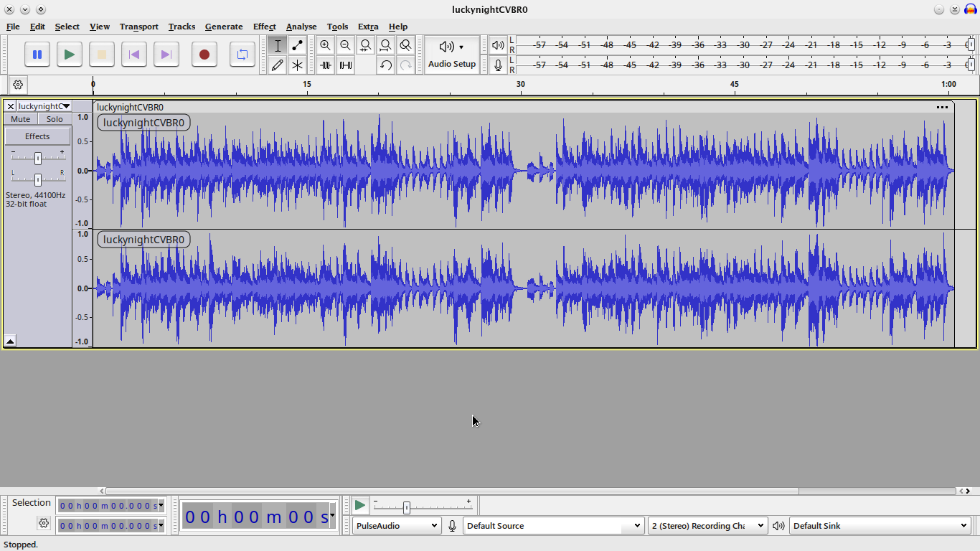Expand the Default Sink playback device dropdown

(x=880, y=526)
